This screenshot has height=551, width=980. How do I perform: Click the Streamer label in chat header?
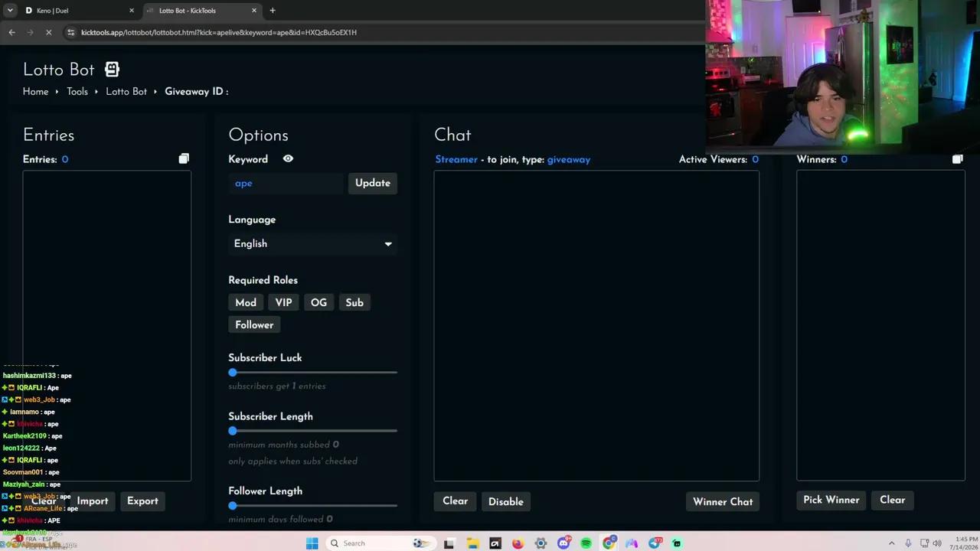coord(456,159)
